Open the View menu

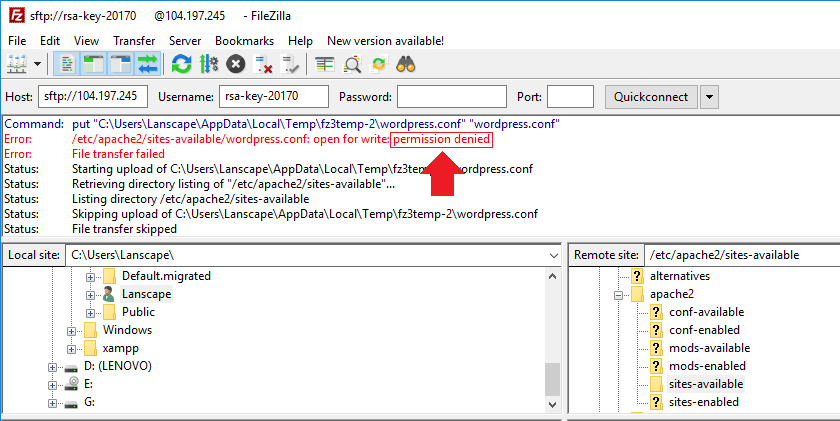86,41
